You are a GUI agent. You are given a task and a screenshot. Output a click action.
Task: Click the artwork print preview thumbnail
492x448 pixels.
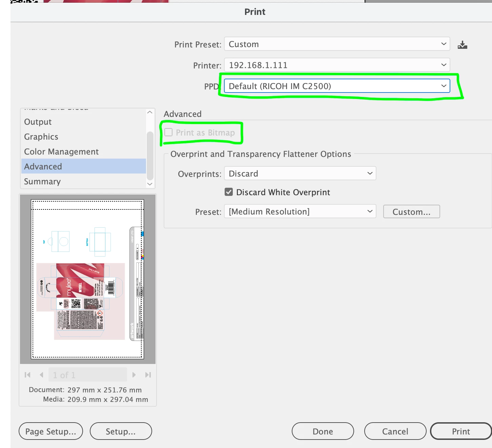tap(87, 279)
